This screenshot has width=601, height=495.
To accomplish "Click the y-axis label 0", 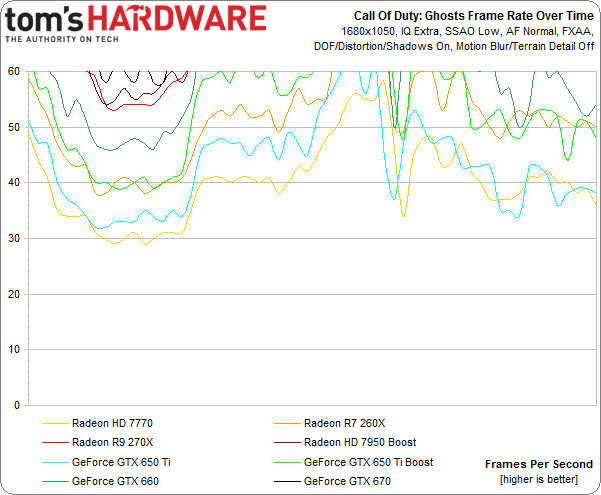I will click(x=17, y=405).
